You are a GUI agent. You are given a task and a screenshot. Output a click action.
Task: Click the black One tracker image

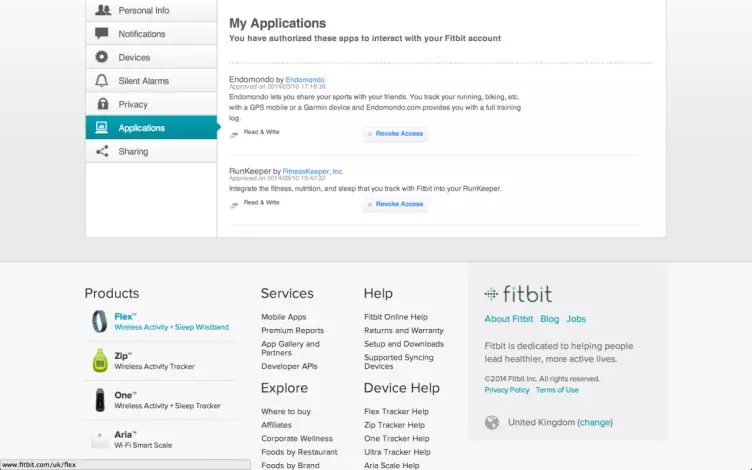(100, 400)
